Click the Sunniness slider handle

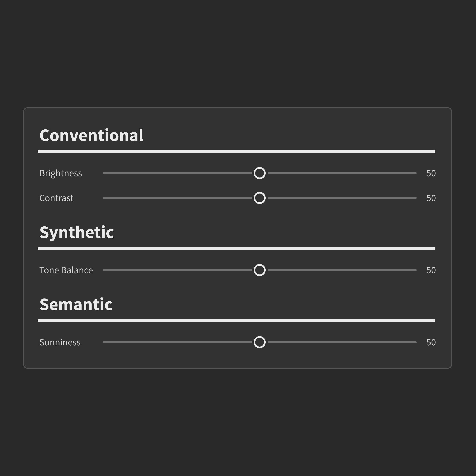tap(259, 342)
